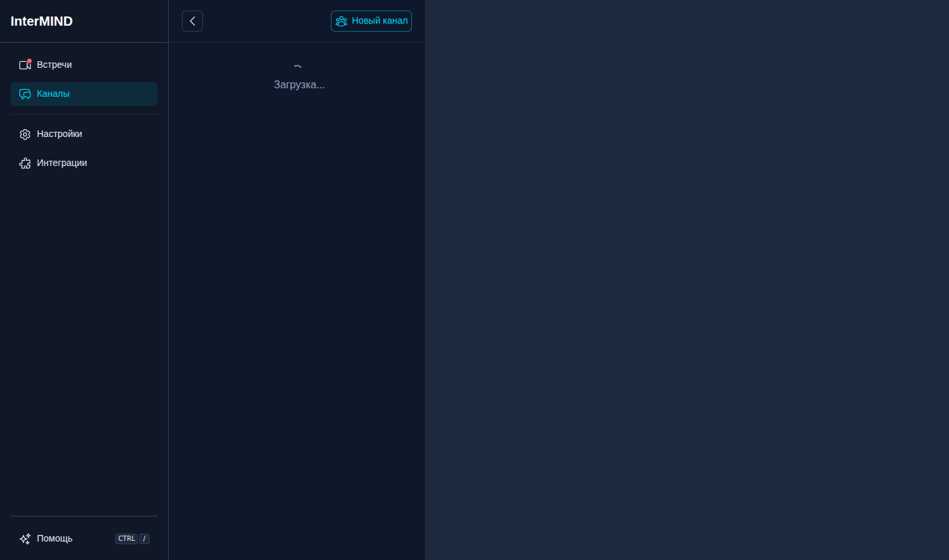
Task: Click the CTRL shortcut key badge
Action: pyautogui.click(x=127, y=539)
